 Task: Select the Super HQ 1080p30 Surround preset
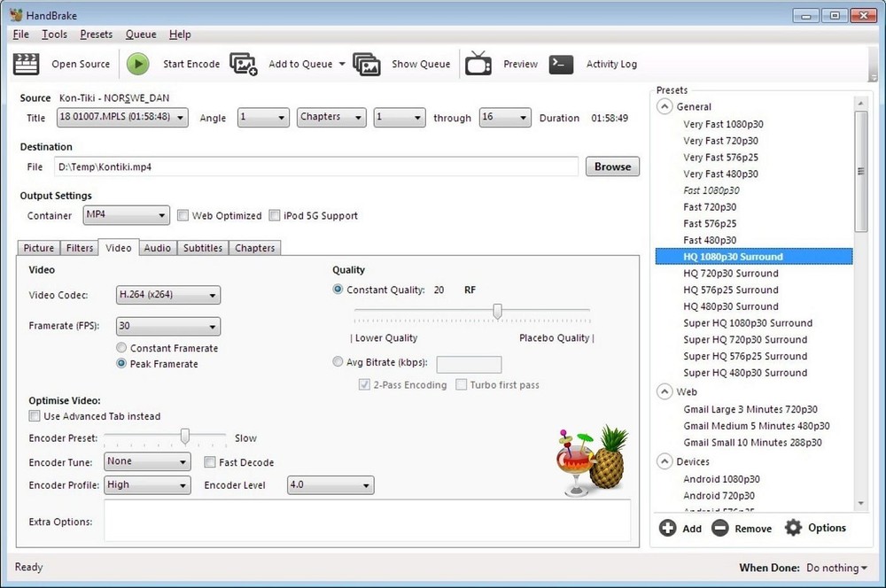click(747, 322)
